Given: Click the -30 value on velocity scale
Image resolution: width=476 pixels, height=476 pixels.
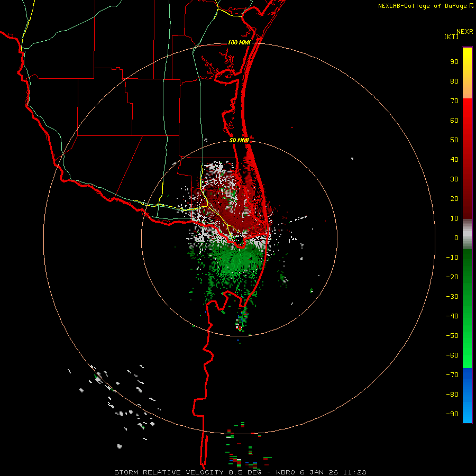Looking at the screenshot, I should [452, 297].
